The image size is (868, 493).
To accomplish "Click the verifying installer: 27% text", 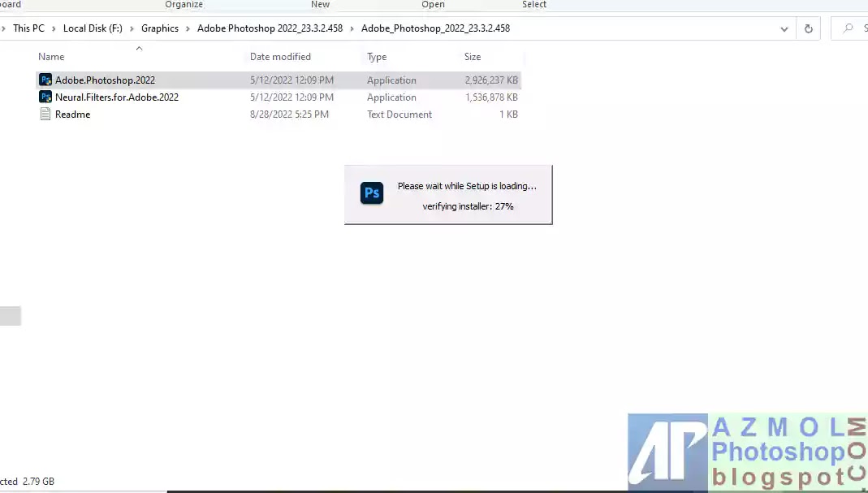I will click(468, 206).
